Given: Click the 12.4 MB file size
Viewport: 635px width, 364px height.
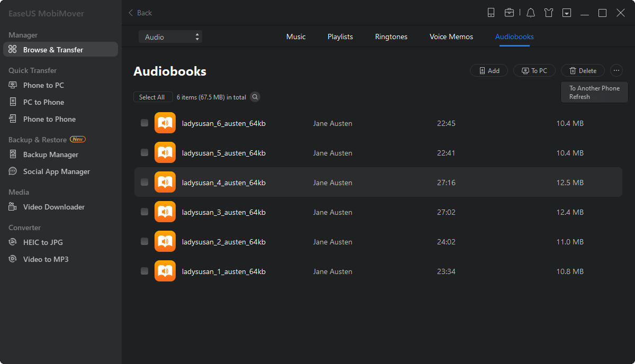Looking at the screenshot, I should (x=570, y=212).
